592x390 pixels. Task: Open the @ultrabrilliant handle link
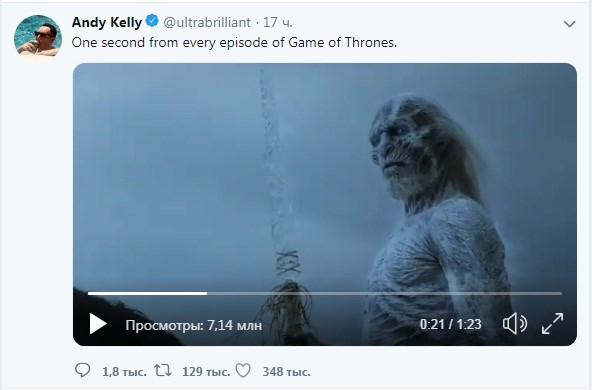click(x=207, y=22)
